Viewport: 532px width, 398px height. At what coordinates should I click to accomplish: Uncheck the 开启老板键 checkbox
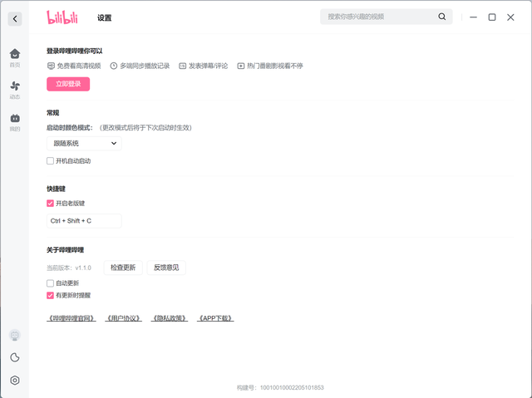(51, 203)
